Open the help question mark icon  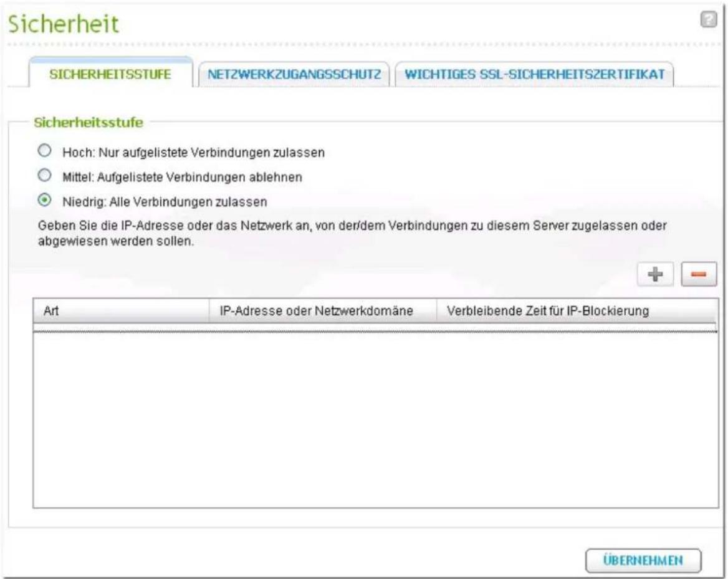click(708, 19)
